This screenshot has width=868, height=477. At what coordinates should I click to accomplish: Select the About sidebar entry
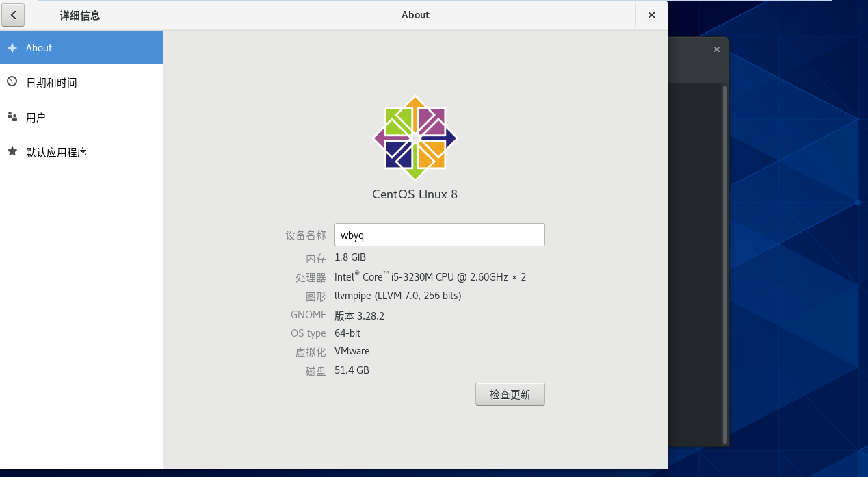point(81,48)
